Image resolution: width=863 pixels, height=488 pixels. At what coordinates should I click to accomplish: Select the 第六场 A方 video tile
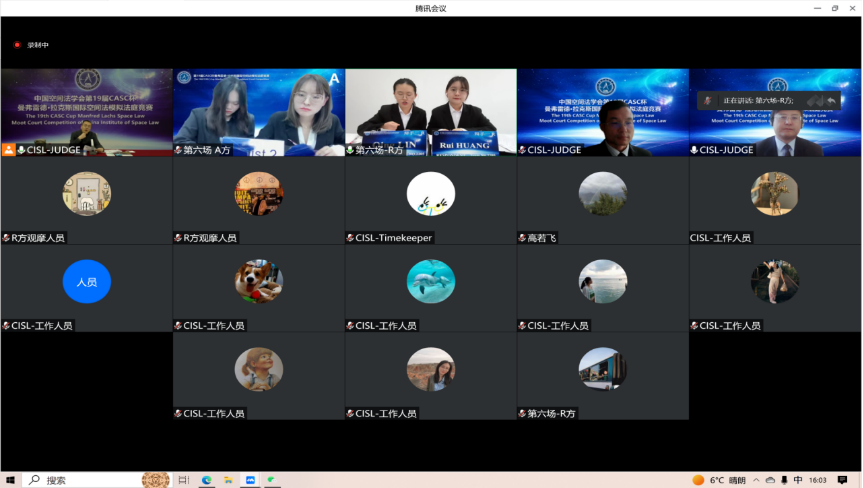[x=259, y=112]
